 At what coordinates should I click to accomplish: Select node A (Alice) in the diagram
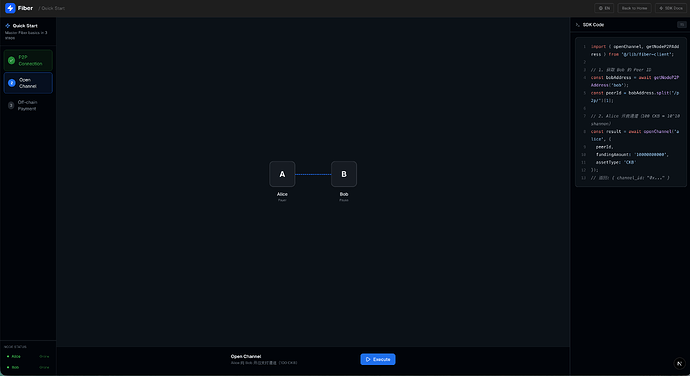[282, 174]
